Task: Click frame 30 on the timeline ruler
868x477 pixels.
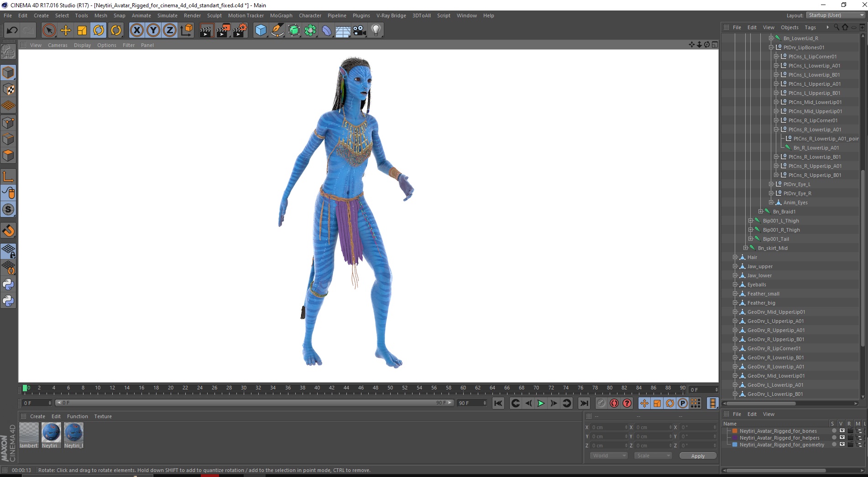Action: pos(244,389)
